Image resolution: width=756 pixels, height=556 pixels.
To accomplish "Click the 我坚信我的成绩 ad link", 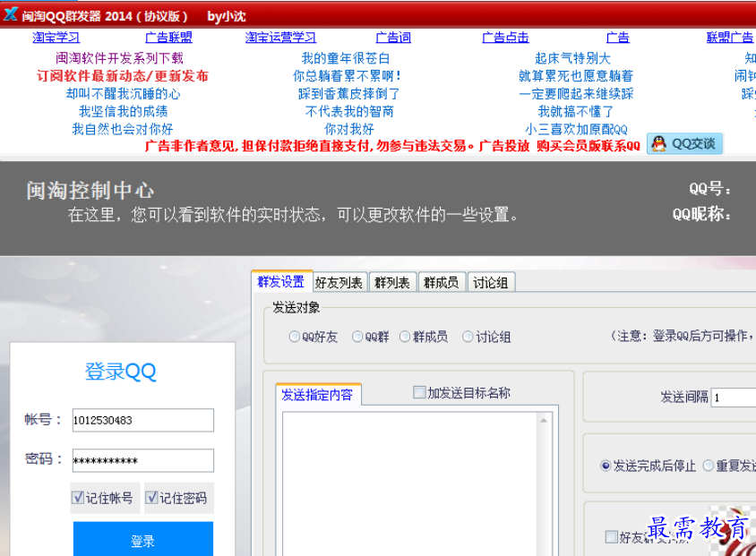I will tap(124, 112).
